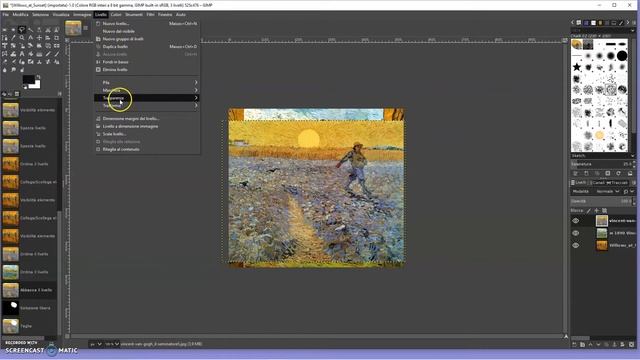Expand the Pila submenu
The width and height of the screenshot is (640, 360).
click(x=147, y=82)
